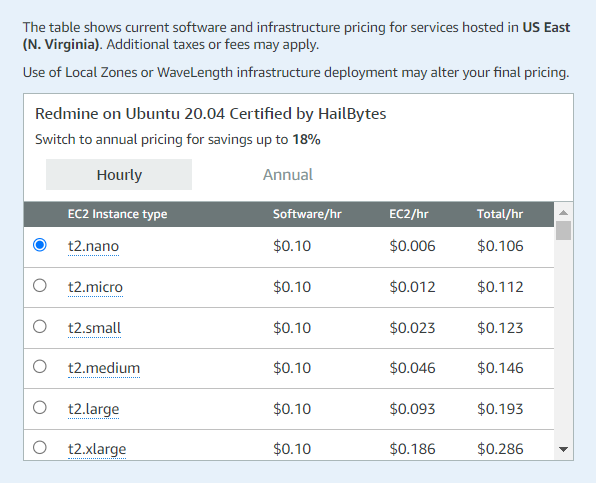The width and height of the screenshot is (597, 484).
Task: Click the Software/hr column header
Action: [x=307, y=214]
